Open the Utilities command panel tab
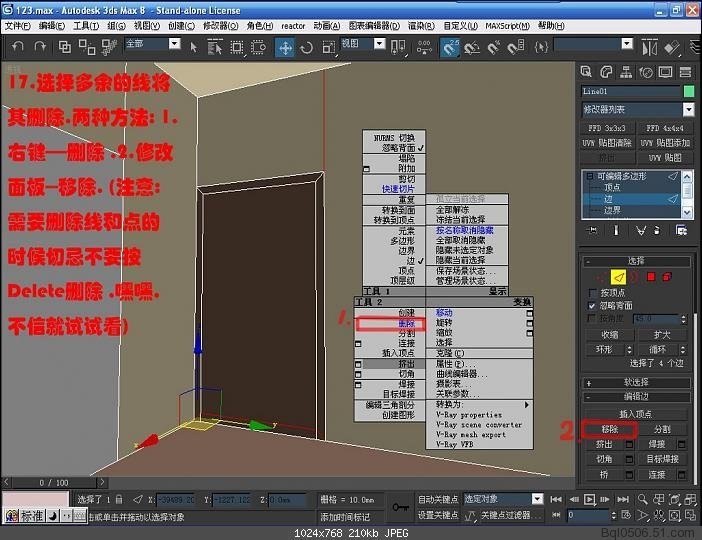 [685, 72]
